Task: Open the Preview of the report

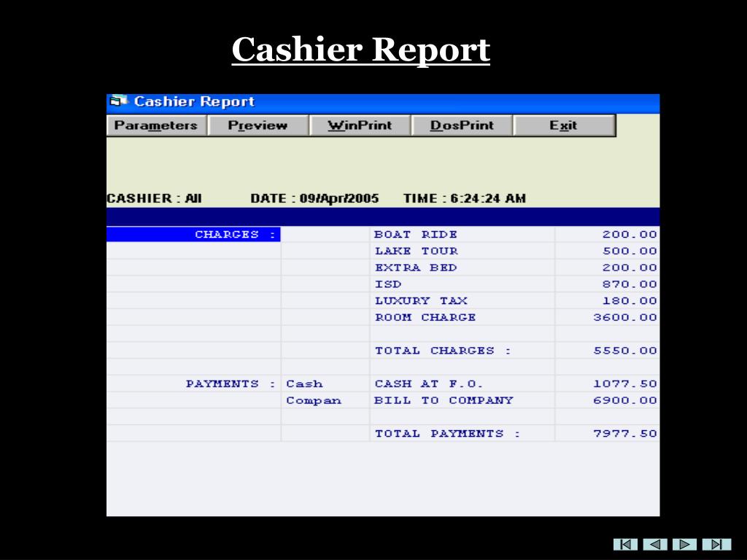Action: [x=258, y=125]
